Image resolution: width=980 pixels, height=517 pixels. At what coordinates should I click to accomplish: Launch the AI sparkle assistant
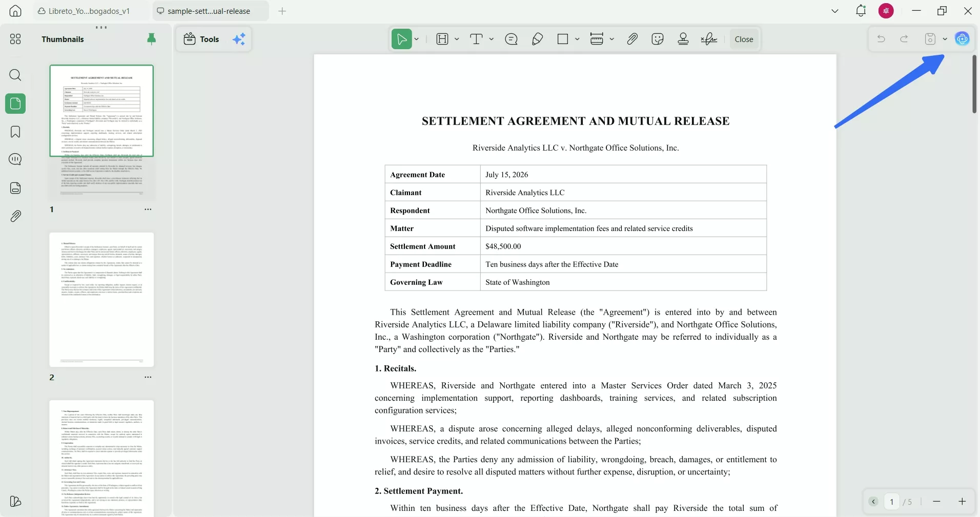coord(239,39)
